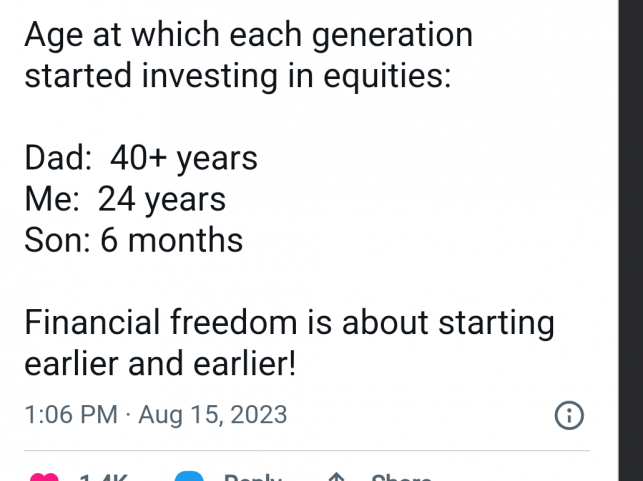This screenshot has height=481, width=643.
Task: Click the "started investing in equities:" line
Action: (x=238, y=76)
